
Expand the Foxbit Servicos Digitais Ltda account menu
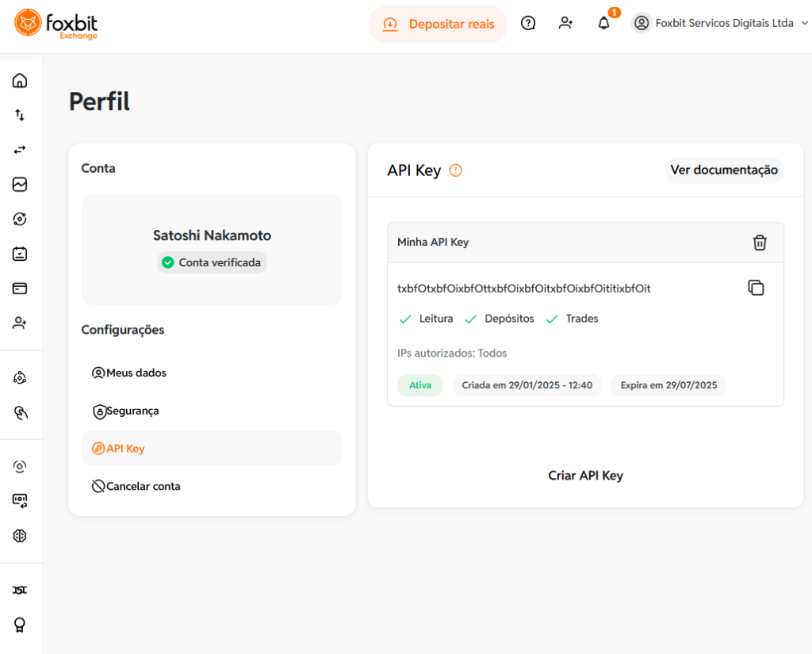(x=718, y=23)
